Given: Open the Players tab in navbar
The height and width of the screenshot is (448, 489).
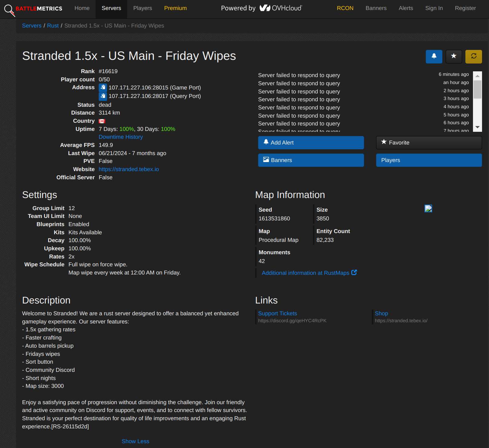Looking at the screenshot, I should (143, 8).
